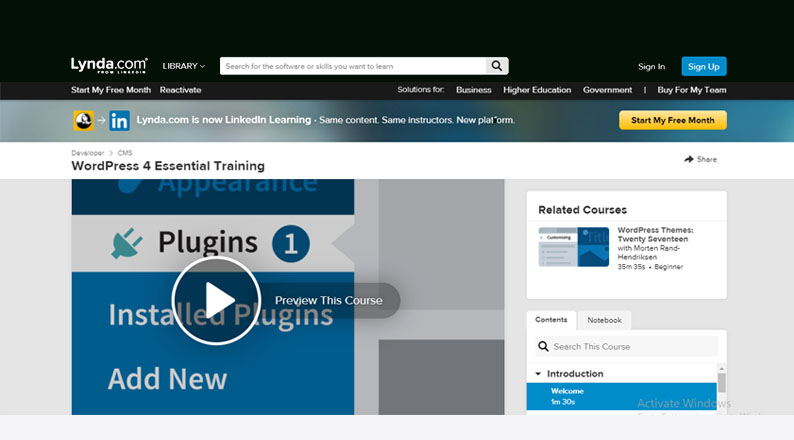This screenshot has height=440, width=794.
Task: Select the Welcome lesson entry
Action: click(x=621, y=396)
